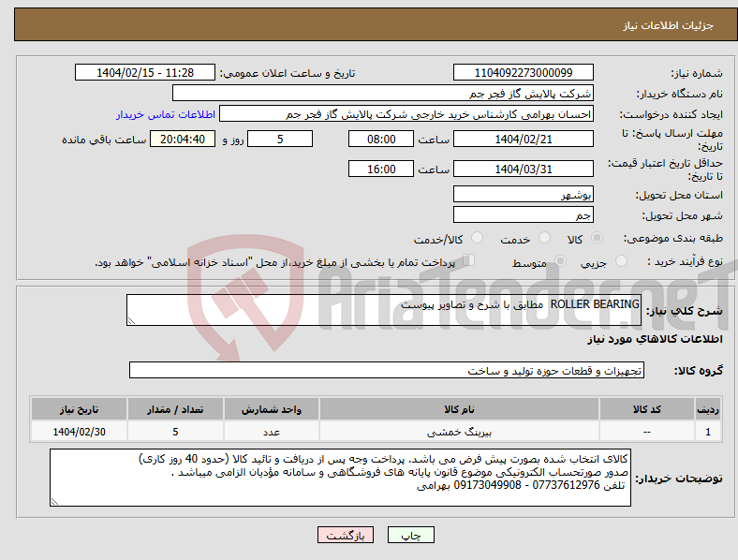Image resolution: width=738 pixels, height=560 pixels.
Task: Click the اطلاعات کالاهای مورد نیاز heading
Action: 655,339
